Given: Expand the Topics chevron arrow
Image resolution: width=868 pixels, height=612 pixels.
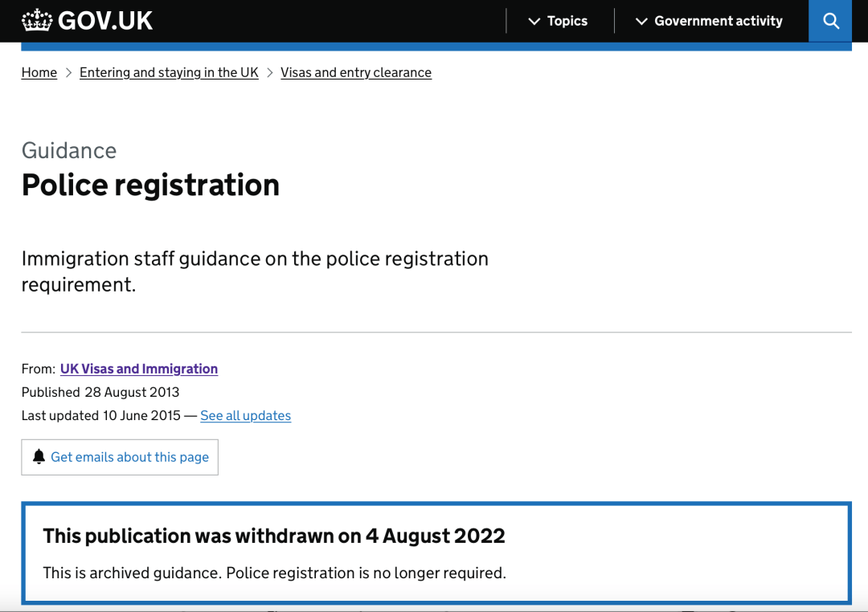Looking at the screenshot, I should point(534,22).
